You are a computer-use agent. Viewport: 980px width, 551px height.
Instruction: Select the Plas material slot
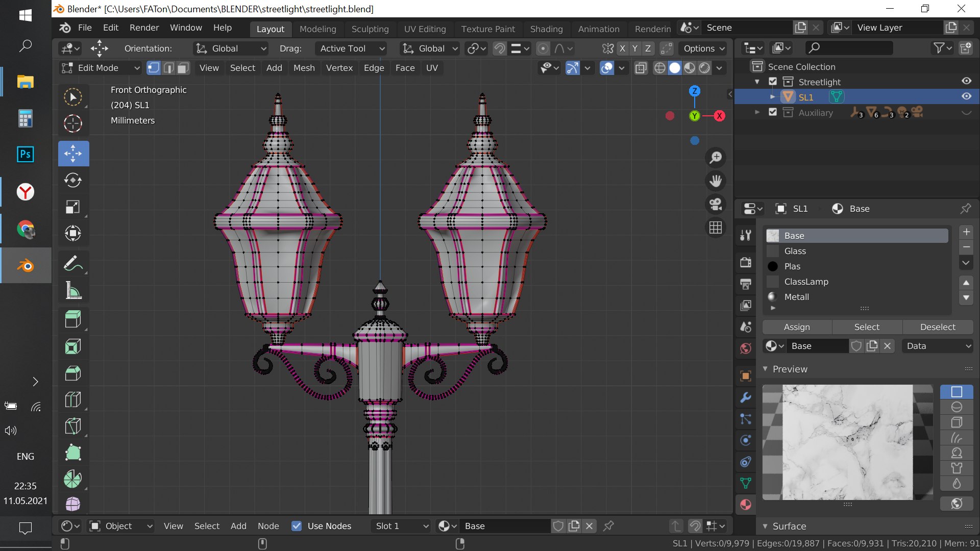[856, 266]
